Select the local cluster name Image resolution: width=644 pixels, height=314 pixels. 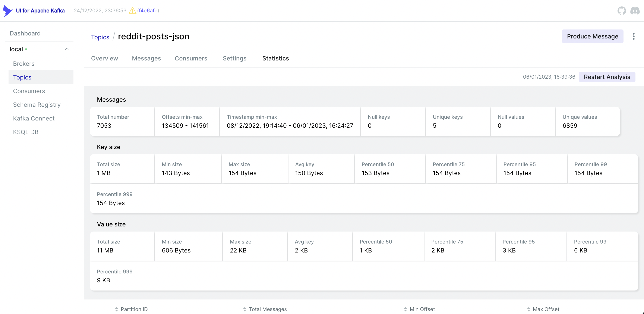[16, 49]
